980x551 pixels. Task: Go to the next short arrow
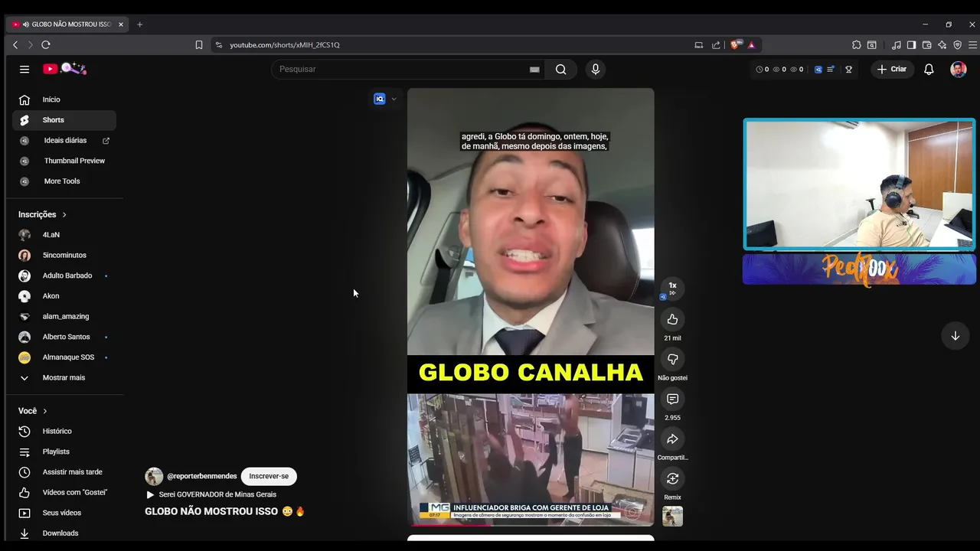[x=955, y=336]
